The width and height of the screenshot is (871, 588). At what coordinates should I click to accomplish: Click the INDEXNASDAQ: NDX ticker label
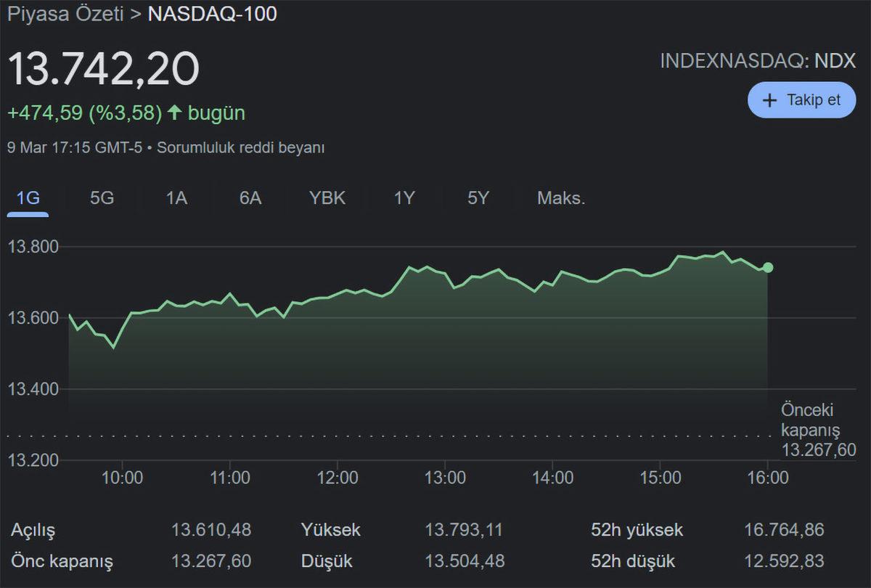(757, 61)
